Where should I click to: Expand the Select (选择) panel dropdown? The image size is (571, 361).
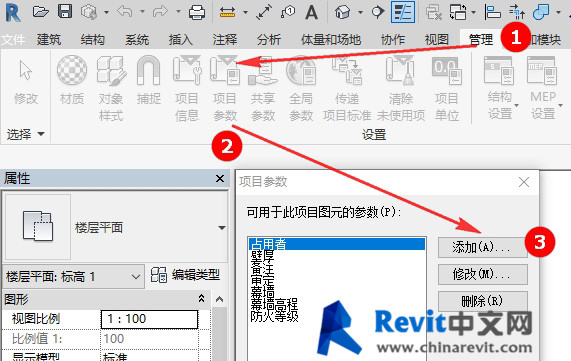[25, 134]
